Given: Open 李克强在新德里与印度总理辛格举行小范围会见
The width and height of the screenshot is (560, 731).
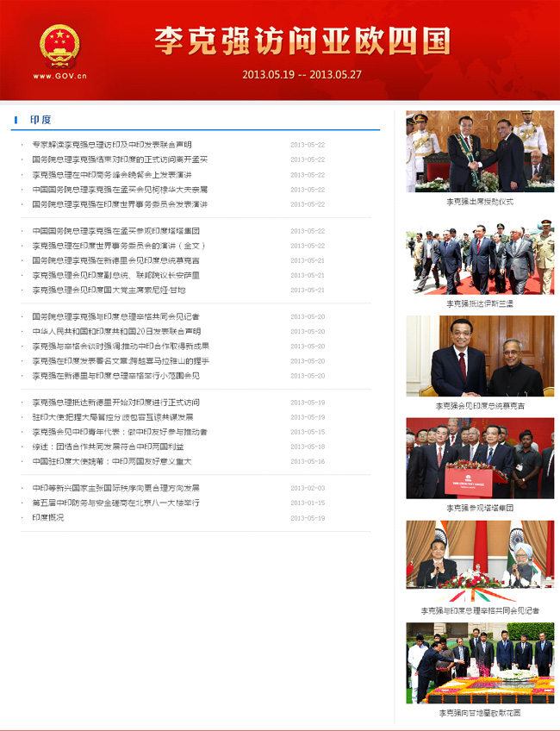Looking at the screenshot, I should 116,376.
